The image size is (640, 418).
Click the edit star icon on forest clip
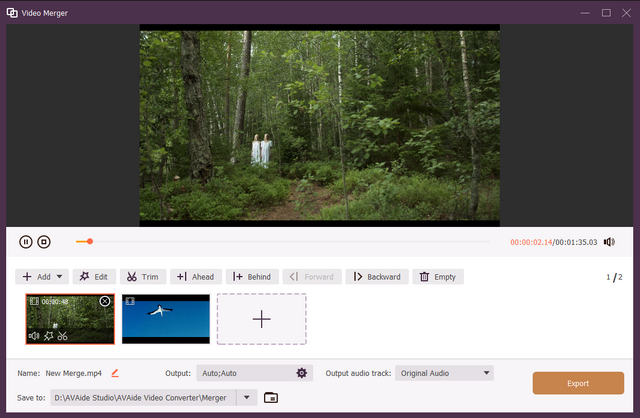point(48,336)
